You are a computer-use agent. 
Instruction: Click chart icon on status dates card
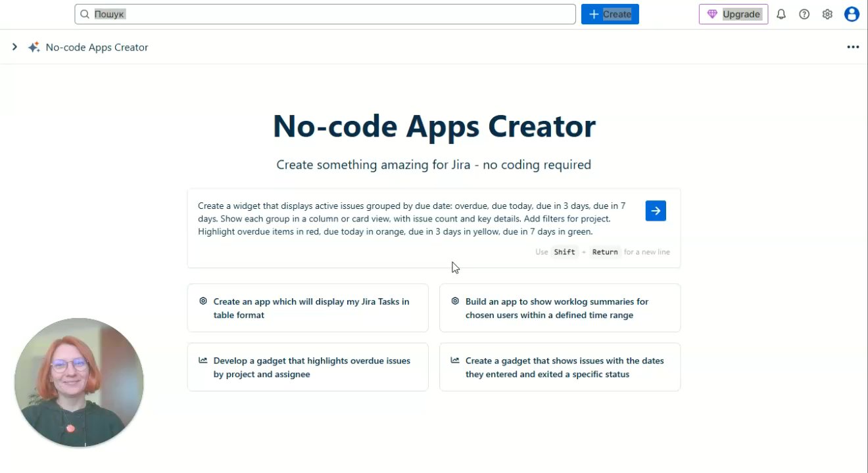[x=455, y=361]
